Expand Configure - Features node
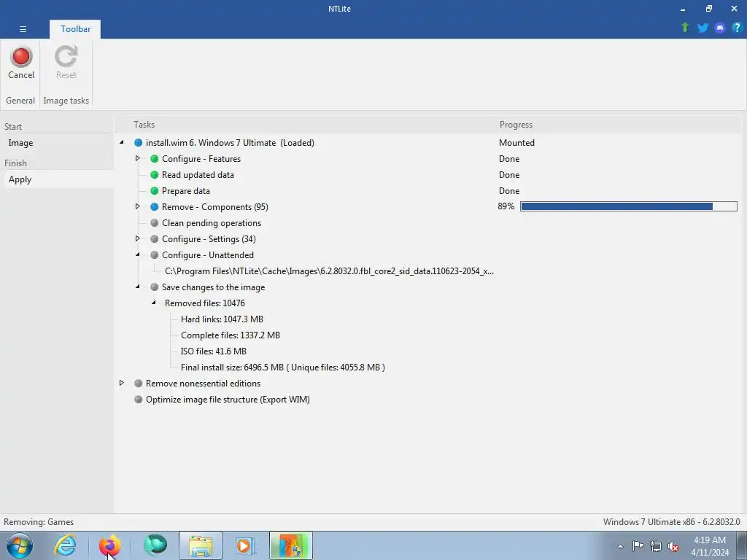The image size is (747, 560). click(x=138, y=158)
